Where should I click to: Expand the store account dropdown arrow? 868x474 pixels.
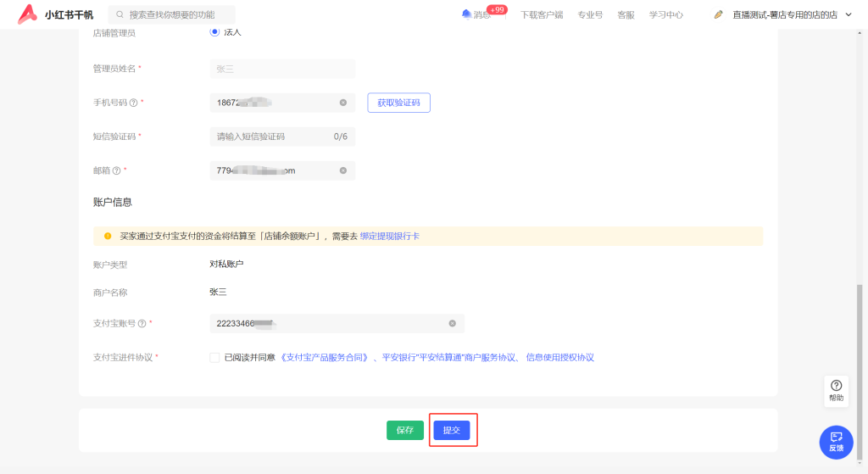point(849,15)
